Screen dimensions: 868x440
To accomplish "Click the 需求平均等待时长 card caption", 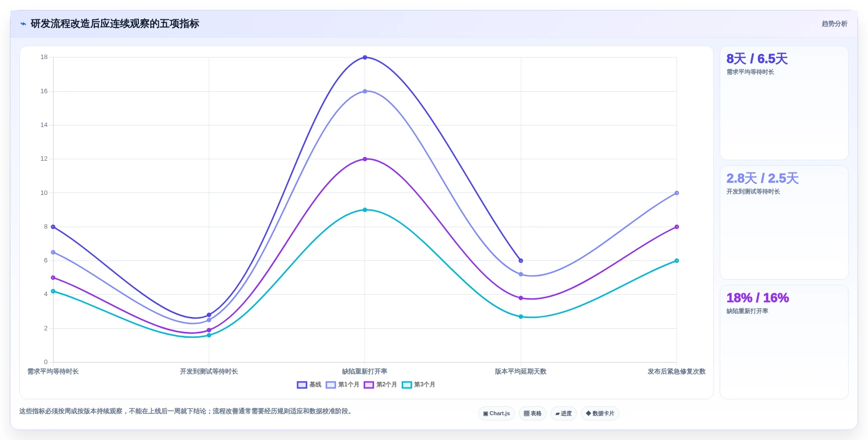I will (x=750, y=72).
